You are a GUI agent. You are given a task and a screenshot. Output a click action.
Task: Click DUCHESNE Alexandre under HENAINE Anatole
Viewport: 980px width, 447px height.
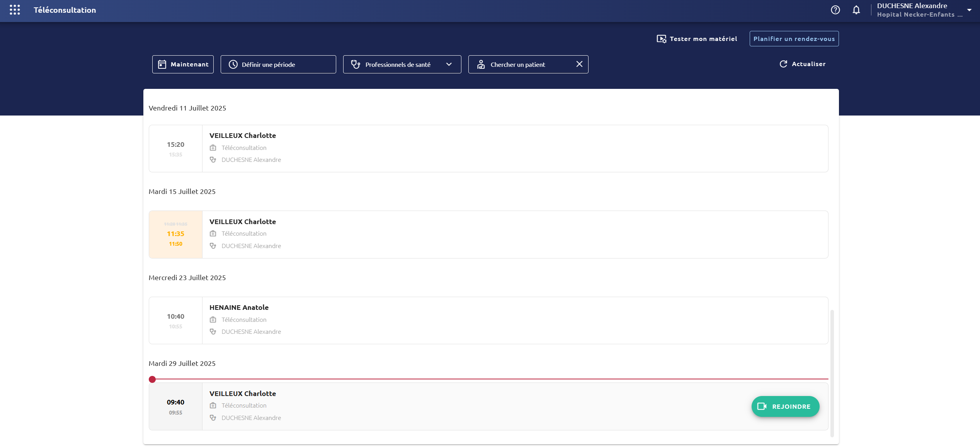[x=251, y=331]
